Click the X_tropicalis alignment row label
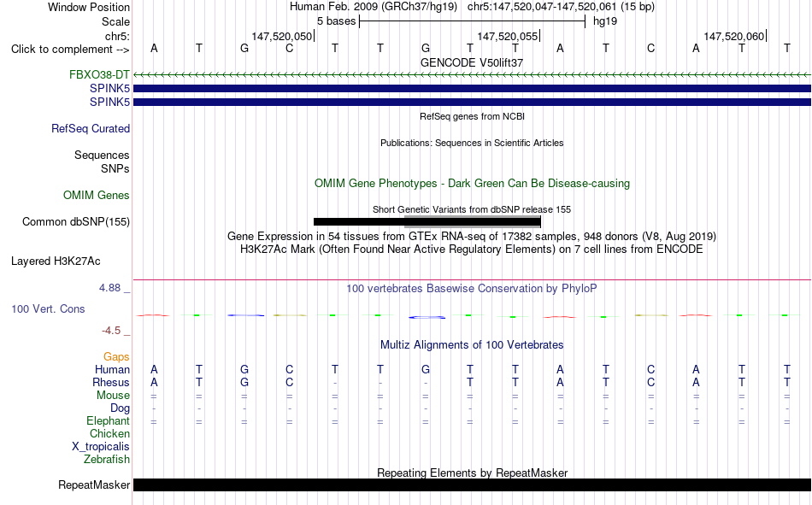 pos(101,447)
